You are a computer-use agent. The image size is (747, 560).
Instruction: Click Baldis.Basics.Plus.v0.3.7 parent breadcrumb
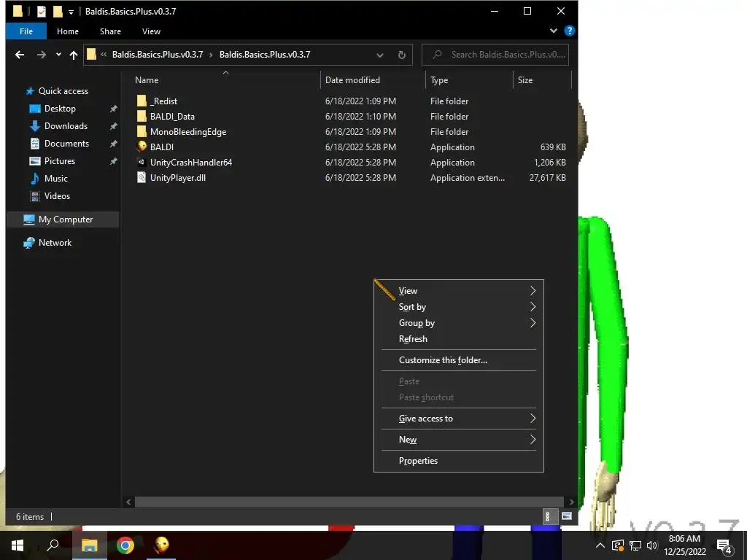click(x=158, y=54)
